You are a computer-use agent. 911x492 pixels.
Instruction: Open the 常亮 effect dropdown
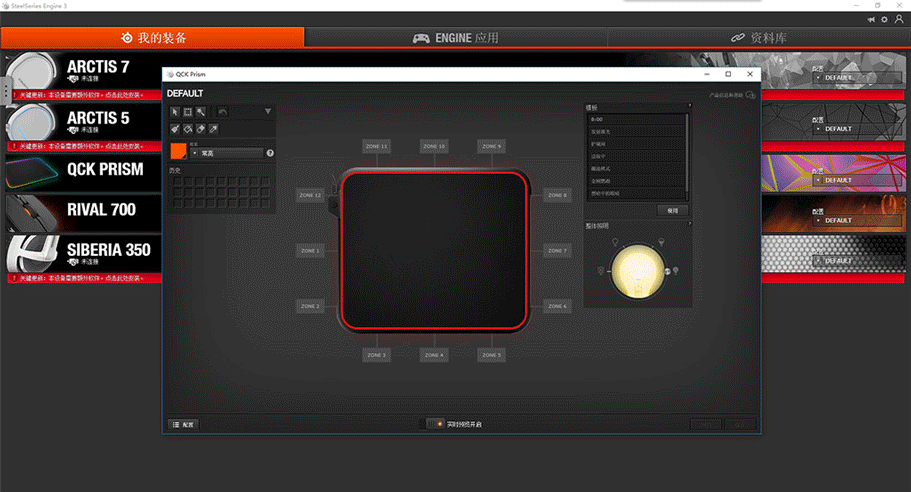[x=227, y=153]
